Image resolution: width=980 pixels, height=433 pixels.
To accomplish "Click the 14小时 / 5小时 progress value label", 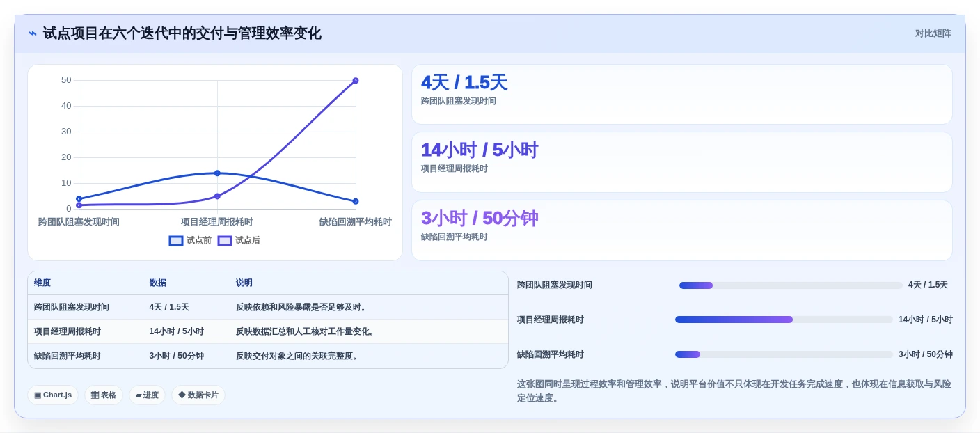I will click(925, 320).
